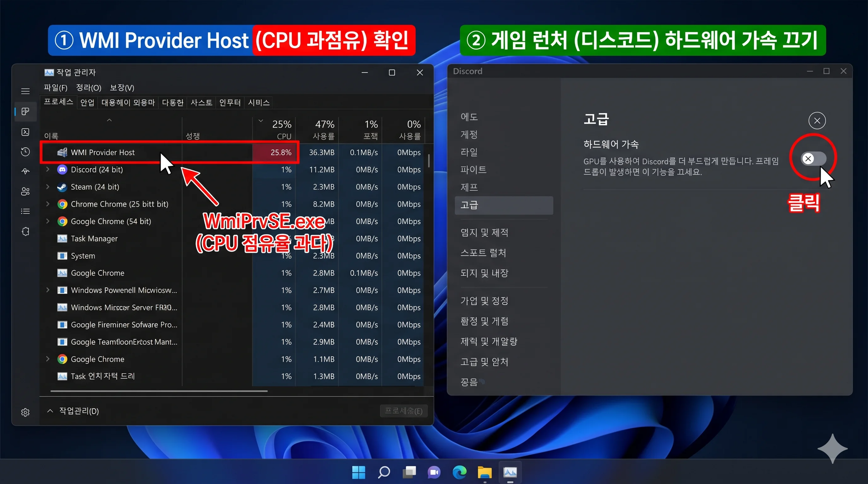
Task: Click the Discord icon in the process list
Action: tap(62, 170)
